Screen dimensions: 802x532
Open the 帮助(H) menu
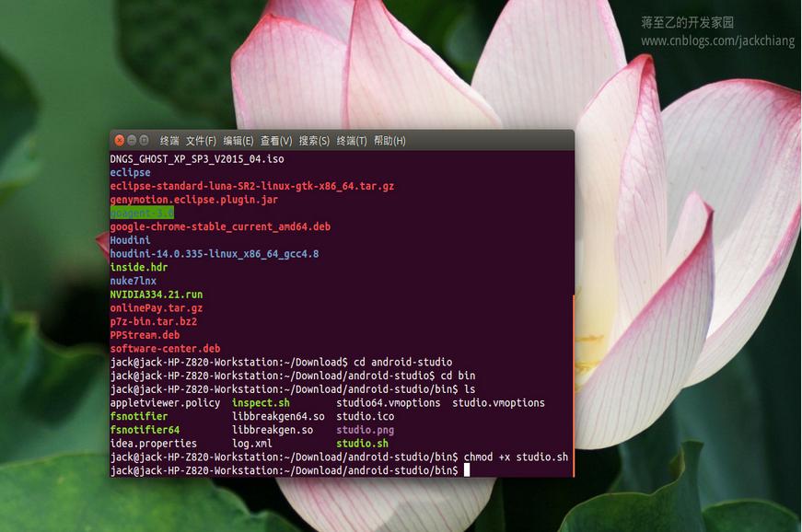point(389,141)
